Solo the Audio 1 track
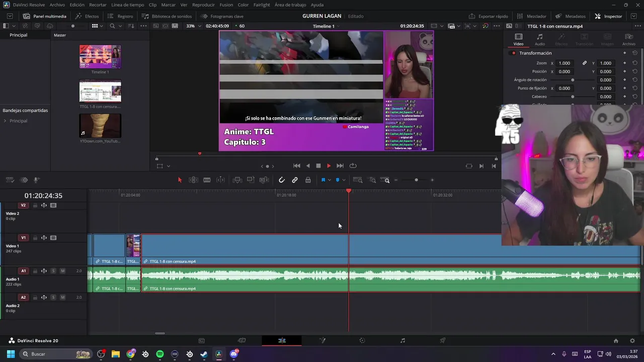The width and height of the screenshot is (644, 362). [x=53, y=271]
